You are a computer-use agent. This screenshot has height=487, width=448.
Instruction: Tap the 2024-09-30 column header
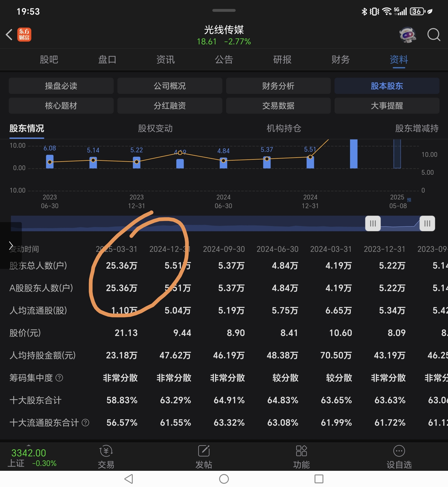tap(224, 249)
